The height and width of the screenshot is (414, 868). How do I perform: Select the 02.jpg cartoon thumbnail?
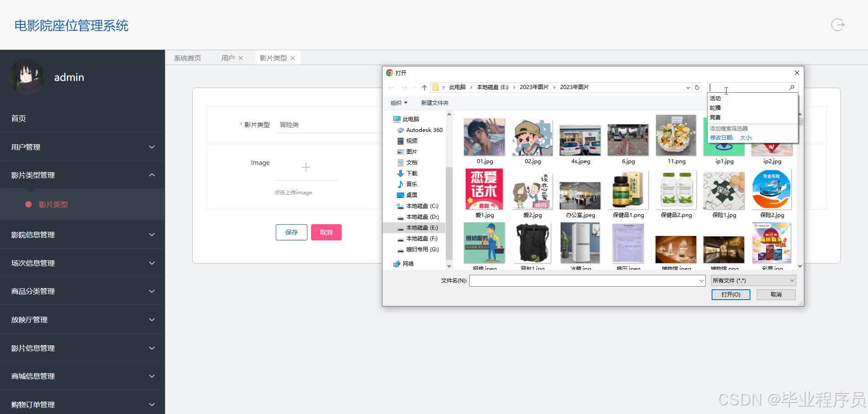point(533,137)
